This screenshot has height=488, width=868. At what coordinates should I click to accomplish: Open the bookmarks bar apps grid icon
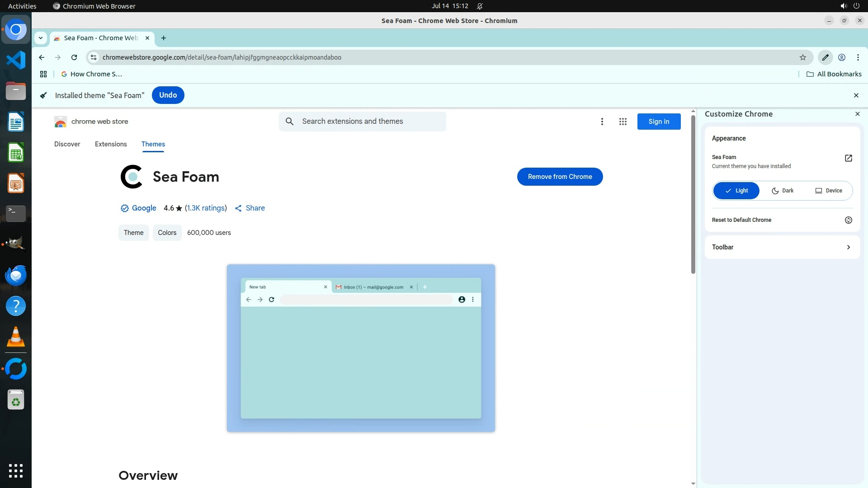[x=43, y=74]
